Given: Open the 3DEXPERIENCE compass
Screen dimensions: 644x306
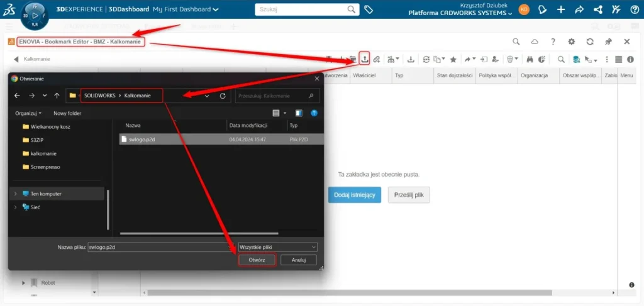Looking at the screenshot, I should tap(34, 16).
